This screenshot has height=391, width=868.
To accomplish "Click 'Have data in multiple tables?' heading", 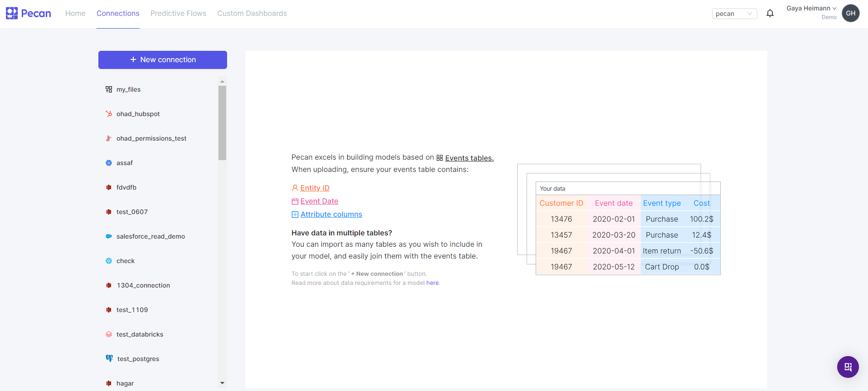I will point(342,233).
